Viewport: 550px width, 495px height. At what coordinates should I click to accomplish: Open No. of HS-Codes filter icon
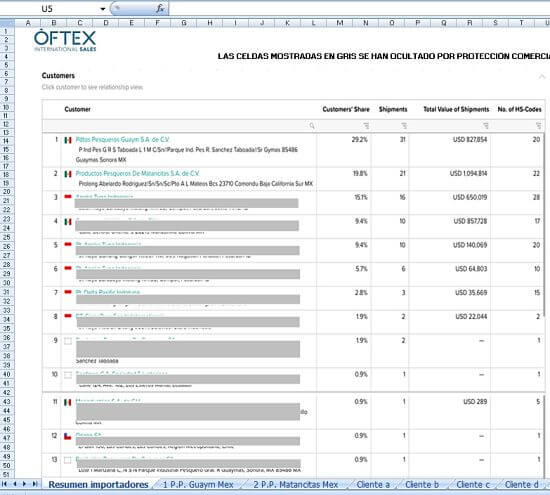538,126
